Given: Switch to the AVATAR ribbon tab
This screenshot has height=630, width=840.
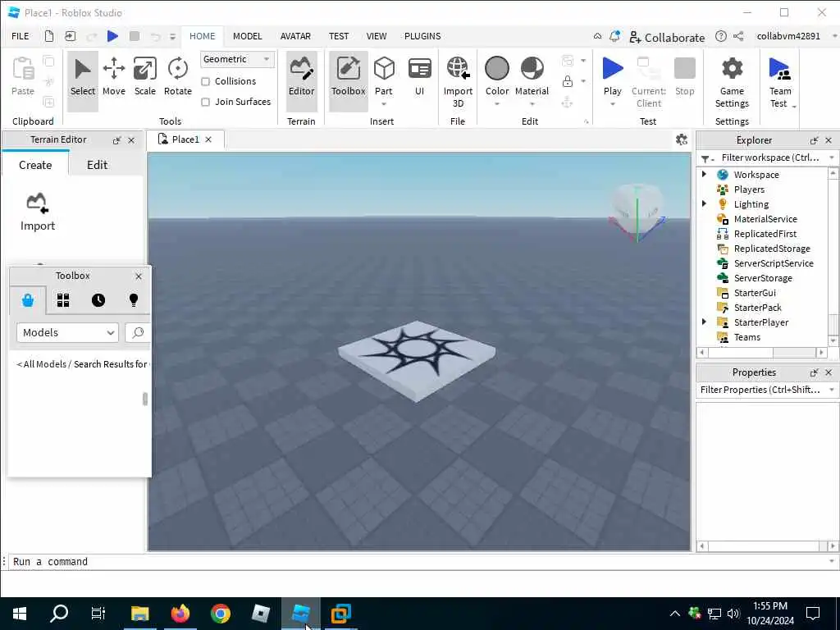Looking at the screenshot, I should [295, 36].
